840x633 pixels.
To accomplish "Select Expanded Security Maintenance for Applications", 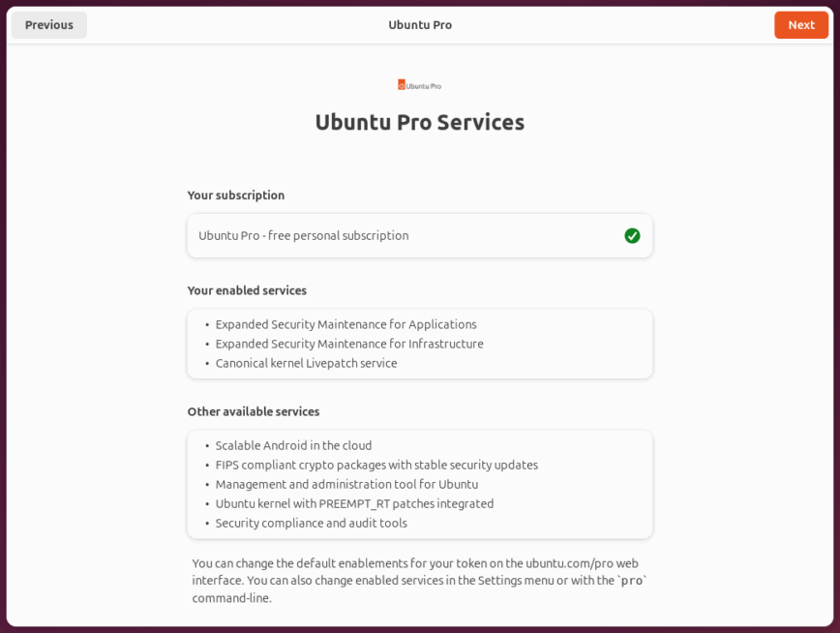I will coord(345,324).
